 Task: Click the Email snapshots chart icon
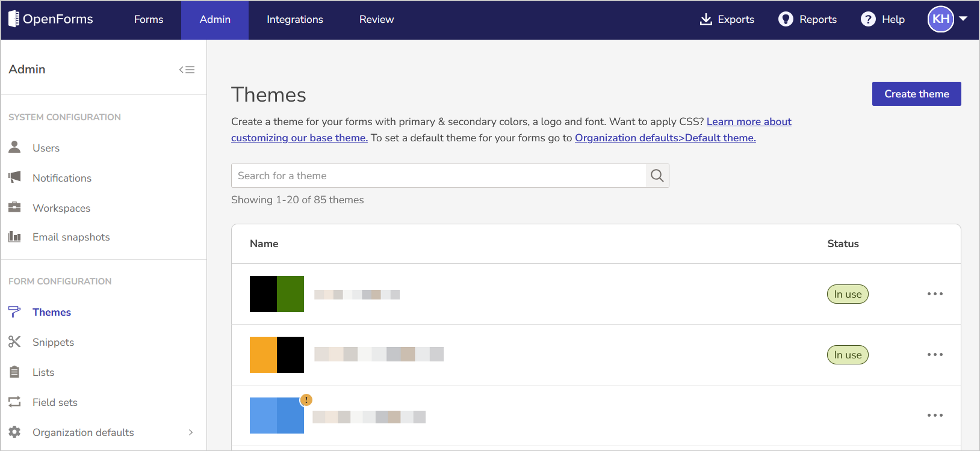pyautogui.click(x=15, y=236)
